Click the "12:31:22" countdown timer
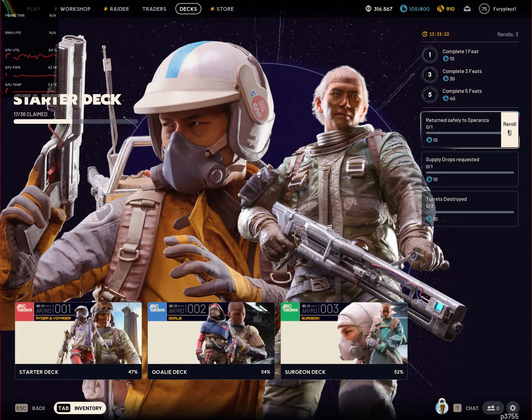Image resolution: width=532 pixels, height=420 pixels. (439, 34)
